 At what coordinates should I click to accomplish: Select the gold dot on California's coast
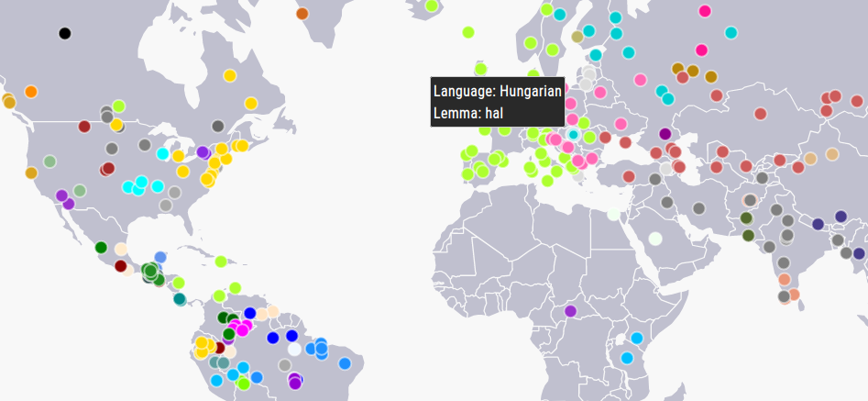tap(31, 173)
